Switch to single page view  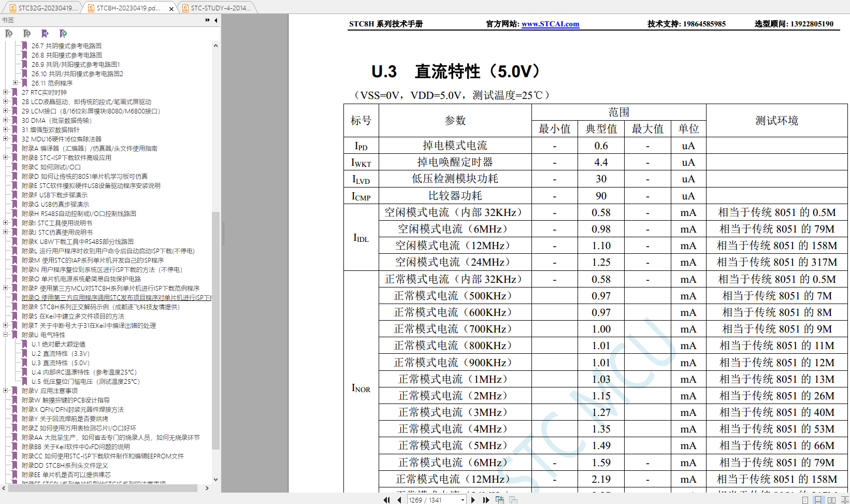(x=805, y=500)
